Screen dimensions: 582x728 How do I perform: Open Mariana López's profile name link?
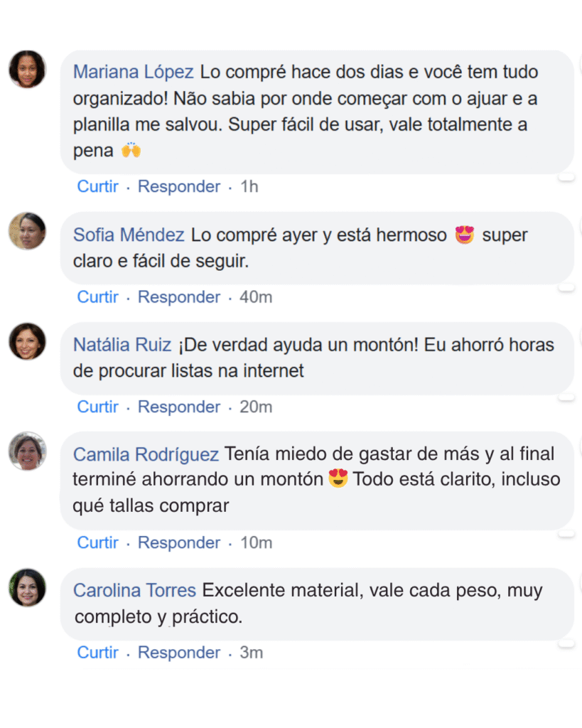[133, 72]
